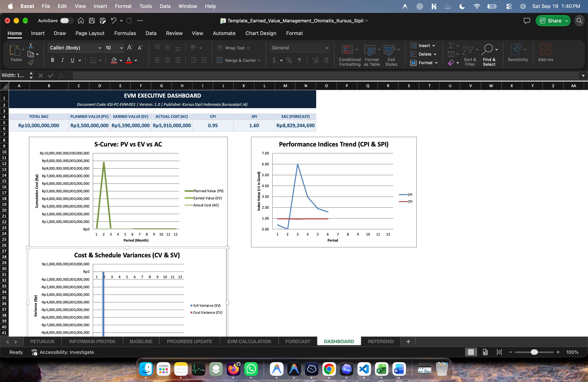Image resolution: width=588 pixels, height=382 pixels.
Task: Expand the Wrap Text options
Action: (x=248, y=48)
